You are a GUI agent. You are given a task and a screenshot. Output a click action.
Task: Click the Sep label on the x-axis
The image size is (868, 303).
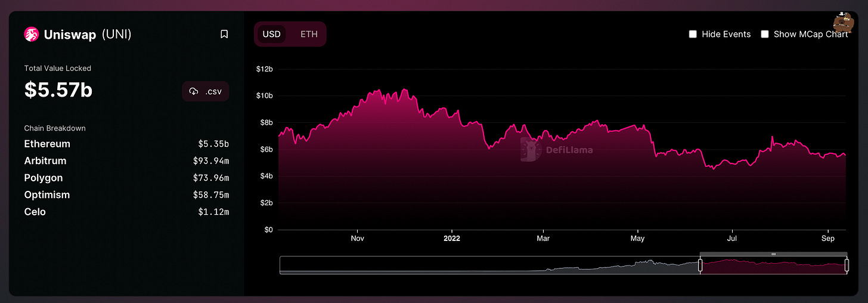827,239
